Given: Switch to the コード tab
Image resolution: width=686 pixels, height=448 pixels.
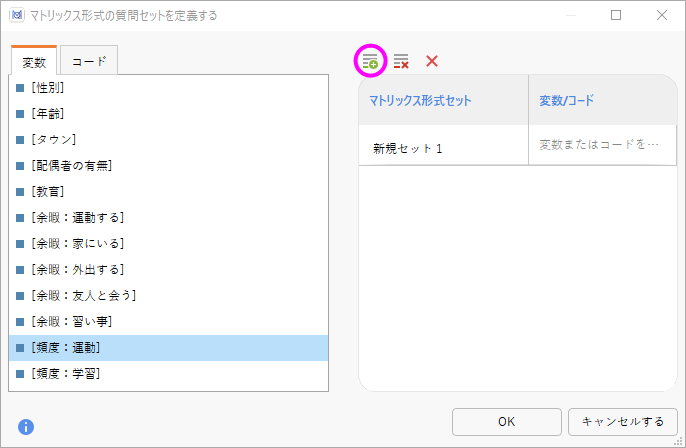Looking at the screenshot, I should click(x=89, y=61).
